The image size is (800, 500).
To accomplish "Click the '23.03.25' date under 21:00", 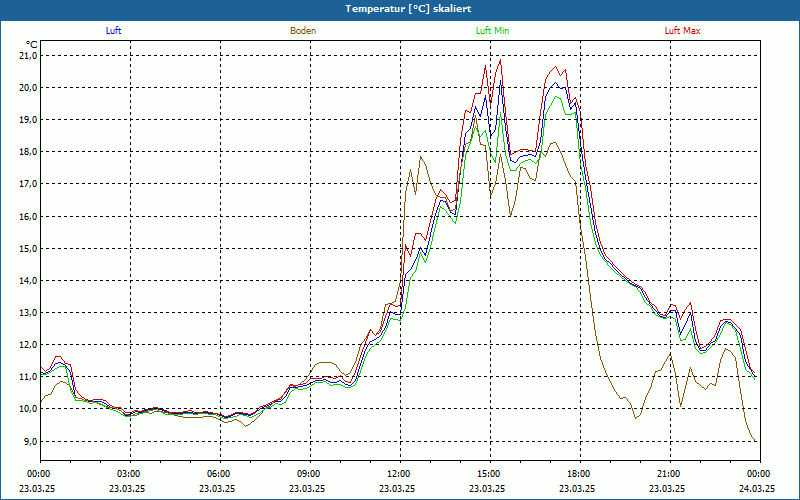I will point(666,488).
